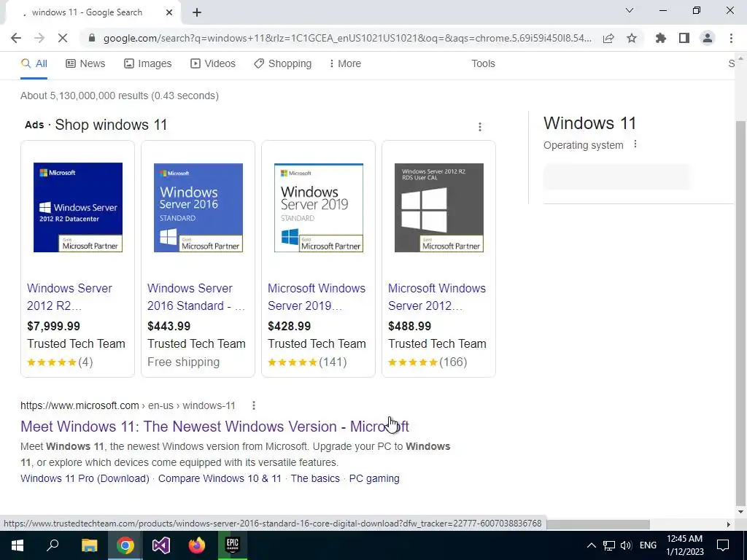The height and width of the screenshot is (560, 747).
Task: Close the windows 11 Google Search tab
Action: coord(169,13)
